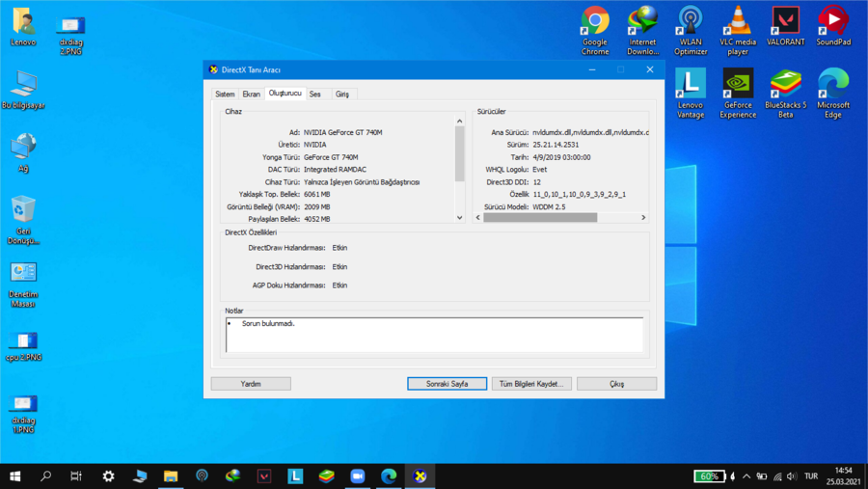This screenshot has width=868, height=489.
Task: Open the Lenovo Vantage desktop shortcut
Action: click(691, 85)
